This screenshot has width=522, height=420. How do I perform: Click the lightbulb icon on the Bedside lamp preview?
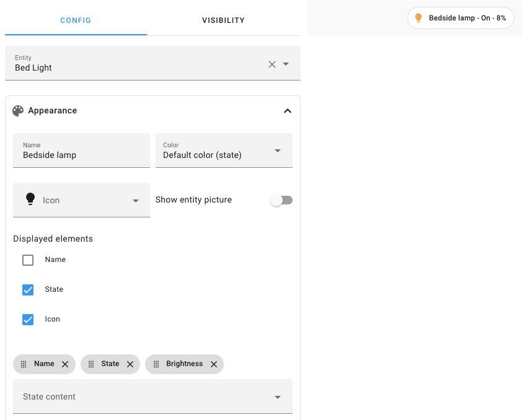point(417,18)
